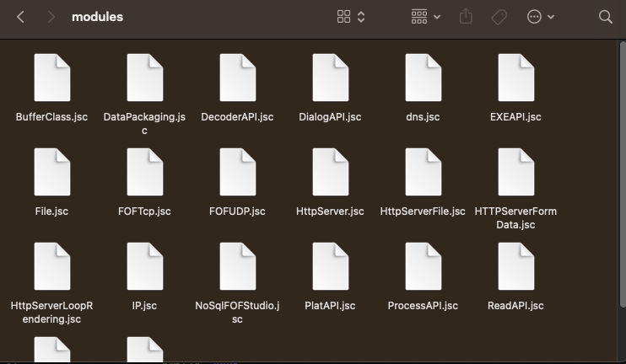Image resolution: width=626 pixels, height=364 pixels.
Task: Click the IP.jsc file name
Action: coord(144,306)
